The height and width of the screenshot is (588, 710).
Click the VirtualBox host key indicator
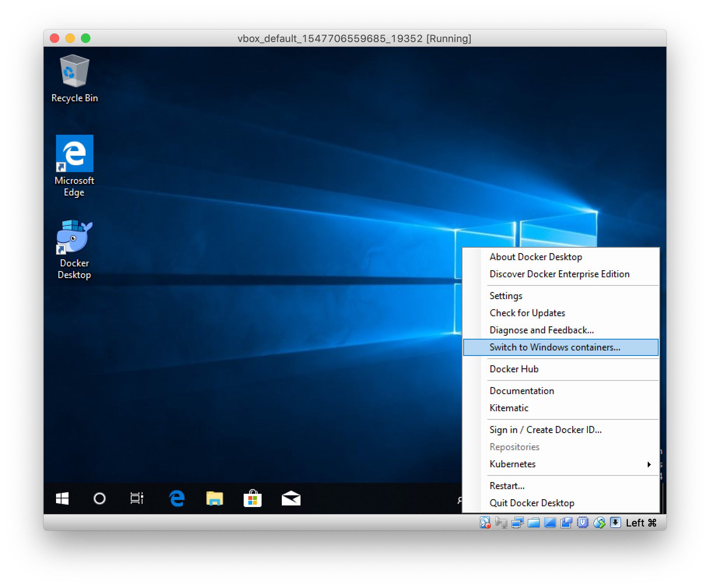click(641, 523)
